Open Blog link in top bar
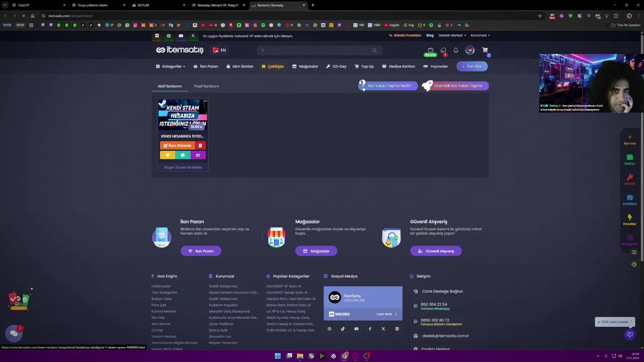 pos(430,36)
